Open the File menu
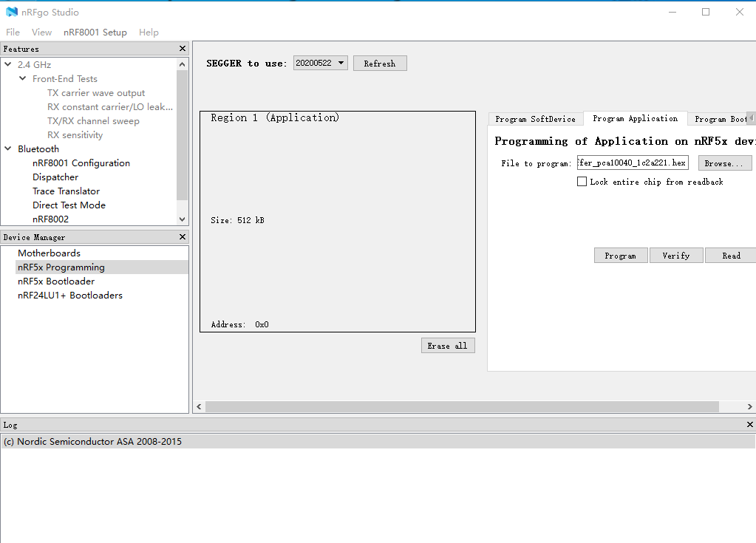 pyautogui.click(x=13, y=33)
